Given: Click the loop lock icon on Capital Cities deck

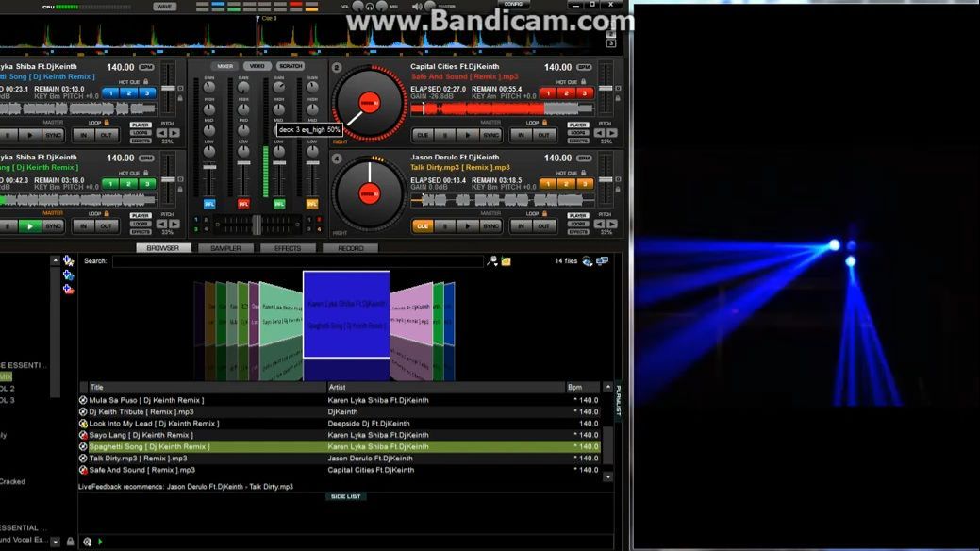Looking at the screenshot, I should [544, 123].
